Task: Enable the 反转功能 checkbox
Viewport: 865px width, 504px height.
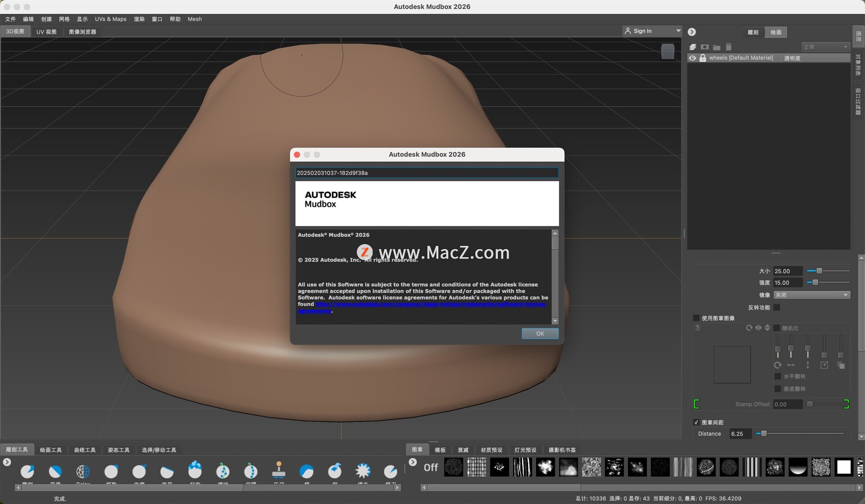Action: coord(777,308)
